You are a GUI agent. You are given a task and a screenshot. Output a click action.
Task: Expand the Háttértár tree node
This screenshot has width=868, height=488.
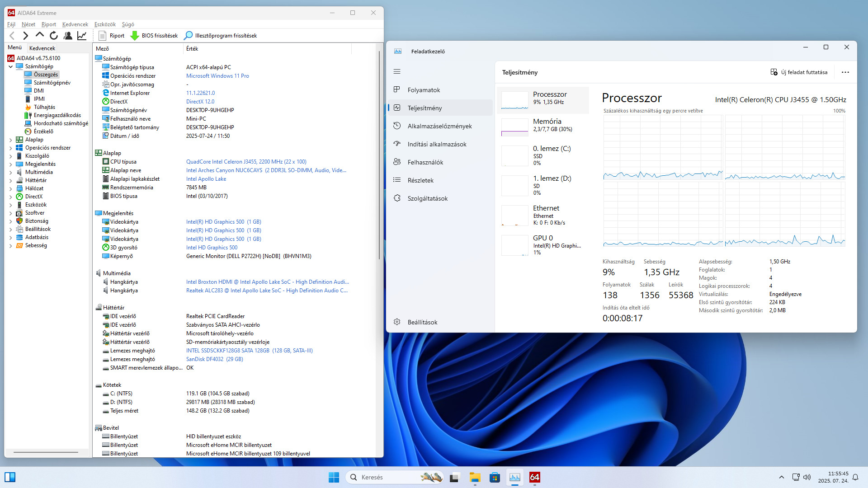[11, 181]
